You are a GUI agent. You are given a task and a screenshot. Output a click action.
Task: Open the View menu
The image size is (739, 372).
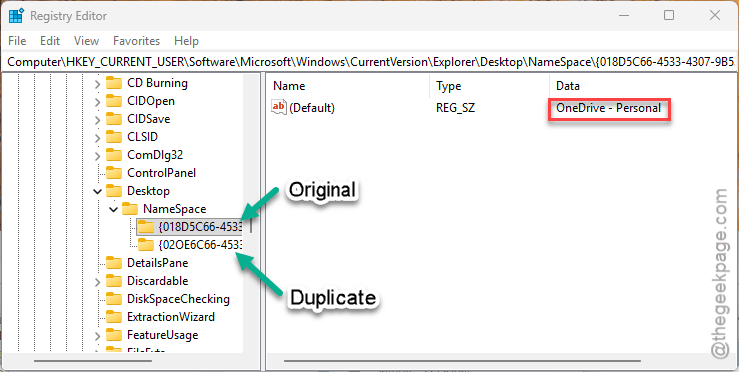click(x=87, y=41)
